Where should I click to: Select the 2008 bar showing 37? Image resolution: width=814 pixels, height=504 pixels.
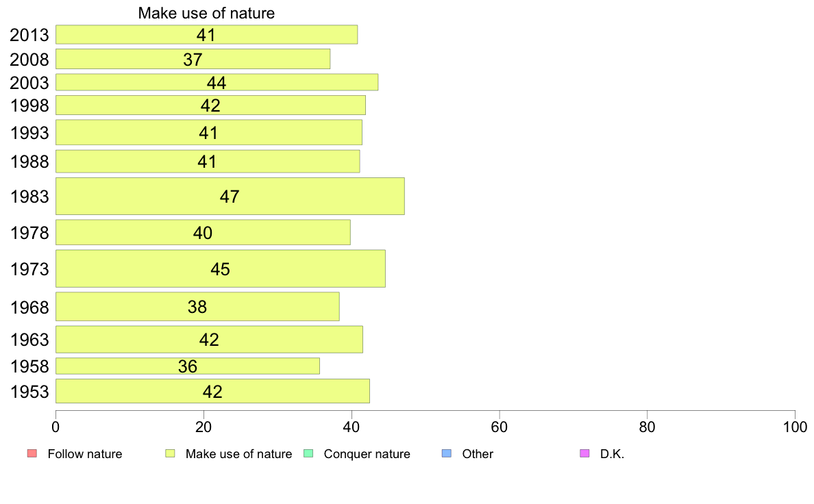[193, 59]
